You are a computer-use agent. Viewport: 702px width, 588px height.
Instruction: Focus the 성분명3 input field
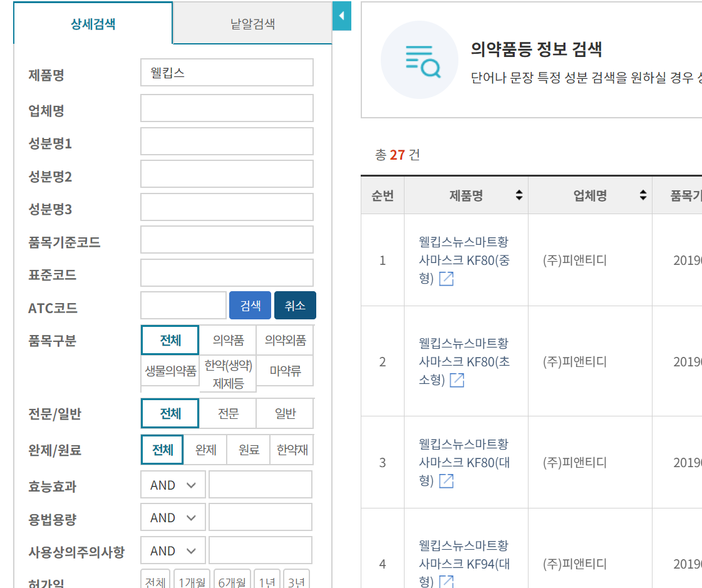click(x=227, y=207)
